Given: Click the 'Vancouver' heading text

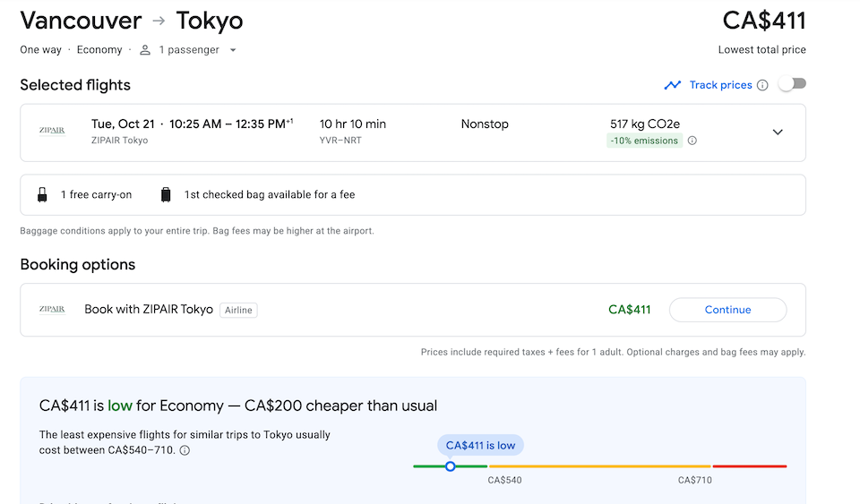Looking at the screenshot, I should coord(82,21).
